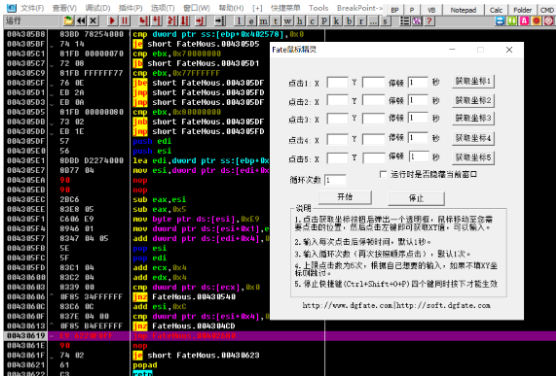Open the 调试(D) menu

pyautogui.click(x=98, y=8)
